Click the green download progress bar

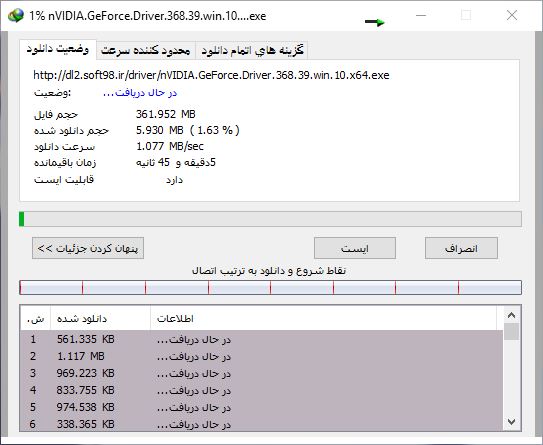(x=270, y=219)
